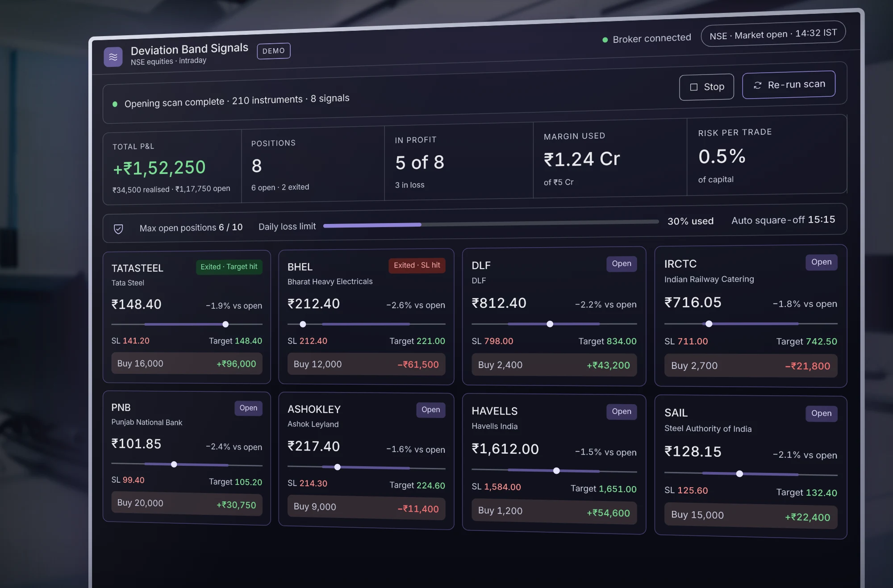893x588 pixels.
Task: Click the ASHOKLEY price range slider handle
Action: pos(338,467)
